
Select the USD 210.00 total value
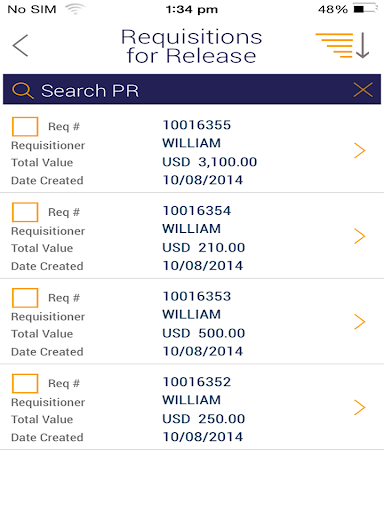[204, 248]
